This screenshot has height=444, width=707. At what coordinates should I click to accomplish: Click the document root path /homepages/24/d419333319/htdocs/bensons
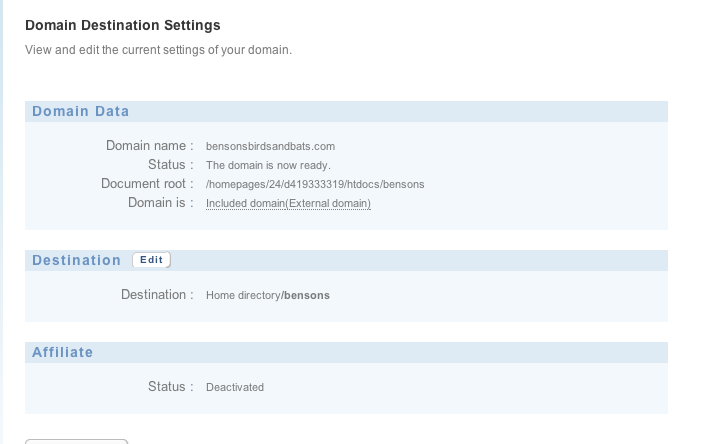point(315,184)
